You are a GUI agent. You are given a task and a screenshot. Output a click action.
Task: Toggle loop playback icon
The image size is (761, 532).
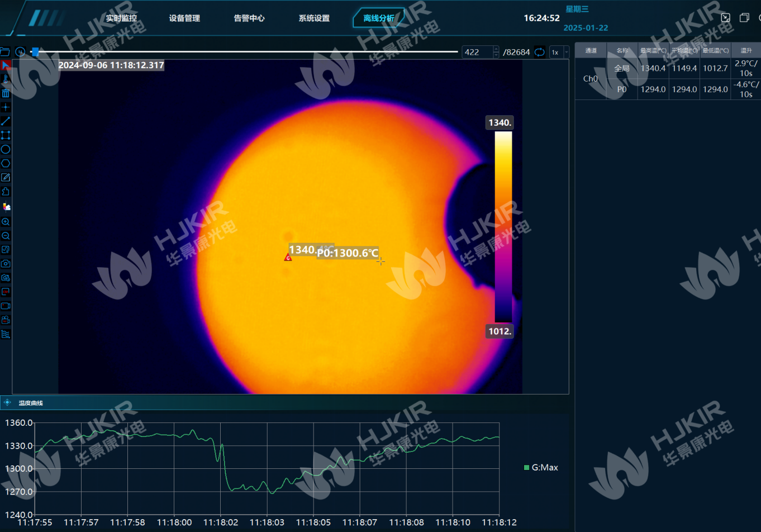tap(540, 52)
